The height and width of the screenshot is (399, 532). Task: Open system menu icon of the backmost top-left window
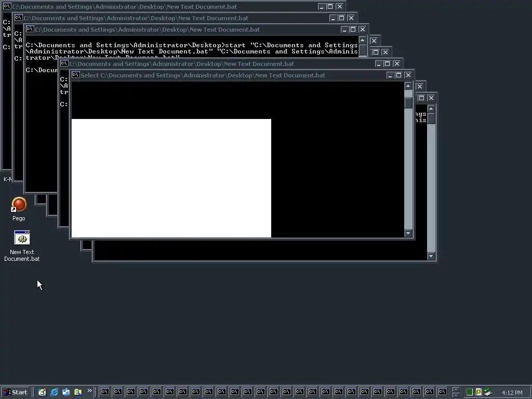tap(7, 6)
